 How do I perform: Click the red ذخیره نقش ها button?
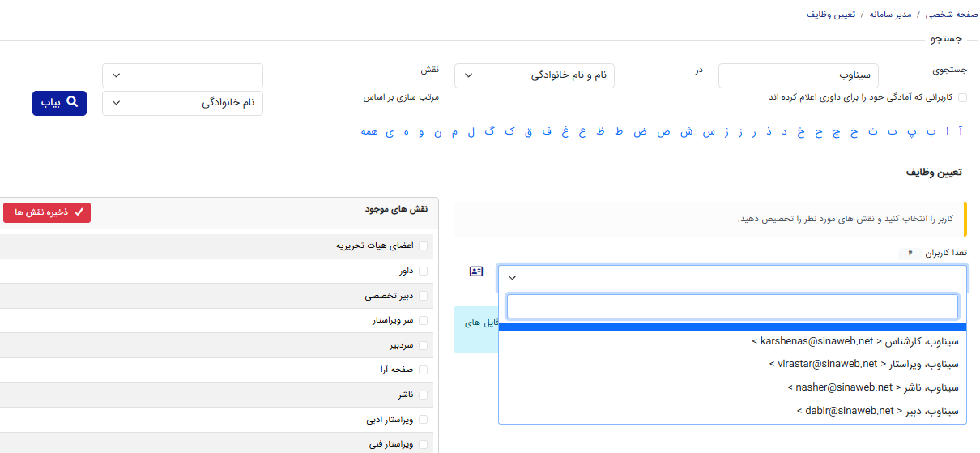point(47,212)
